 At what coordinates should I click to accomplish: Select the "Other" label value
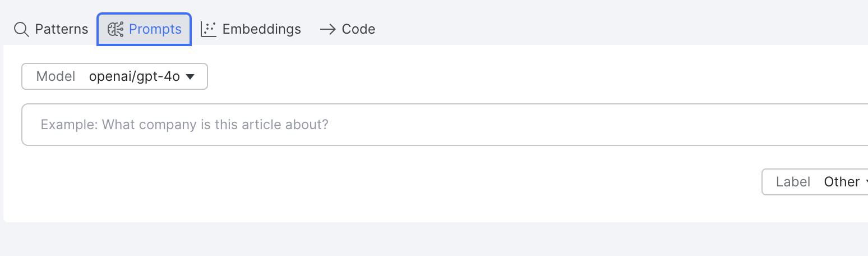coord(842,182)
